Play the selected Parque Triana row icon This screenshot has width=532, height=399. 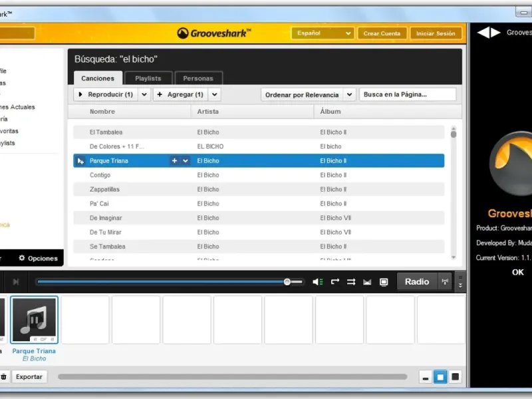click(x=80, y=161)
